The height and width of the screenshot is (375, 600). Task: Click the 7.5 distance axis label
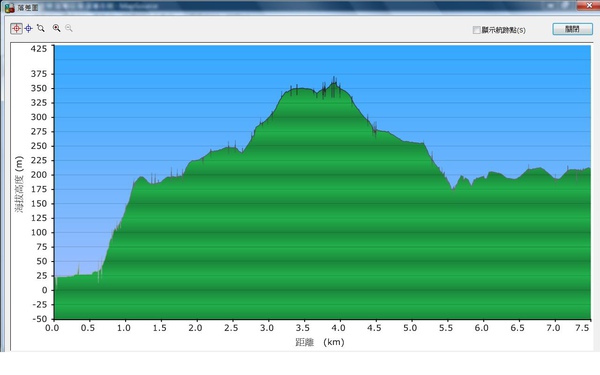[x=582, y=328]
